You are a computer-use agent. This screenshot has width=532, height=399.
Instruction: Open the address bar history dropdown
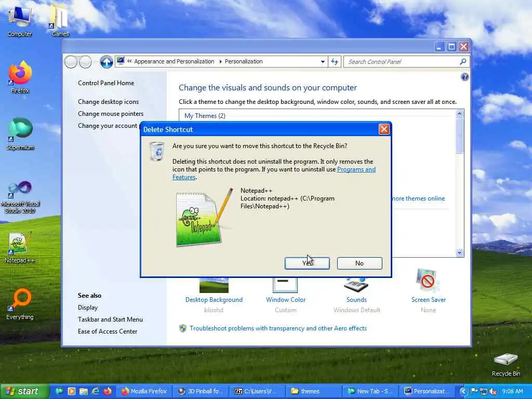pyautogui.click(x=323, y=62)
